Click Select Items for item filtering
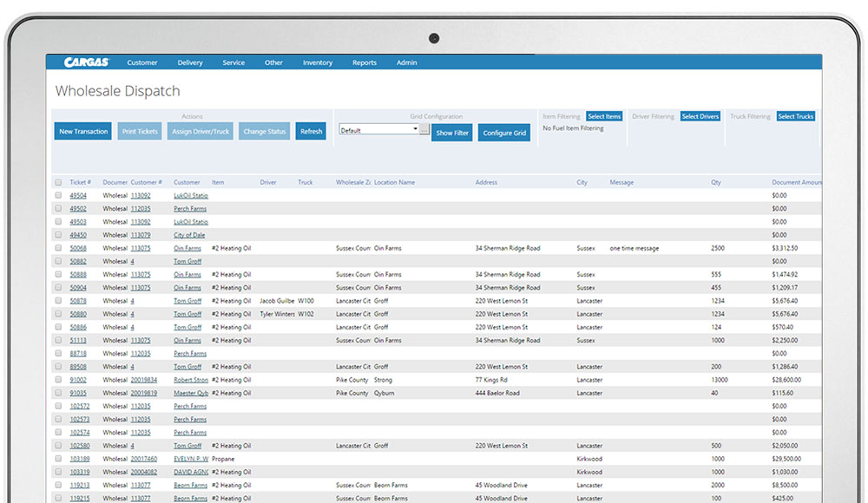The height and width of the screenshot is (503, 868). click(604, 116)
